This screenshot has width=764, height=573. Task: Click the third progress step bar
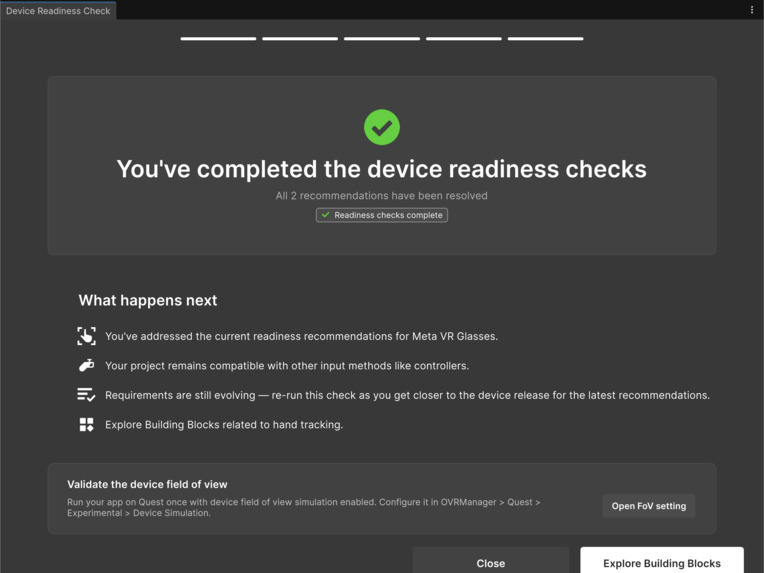point(382,38)
